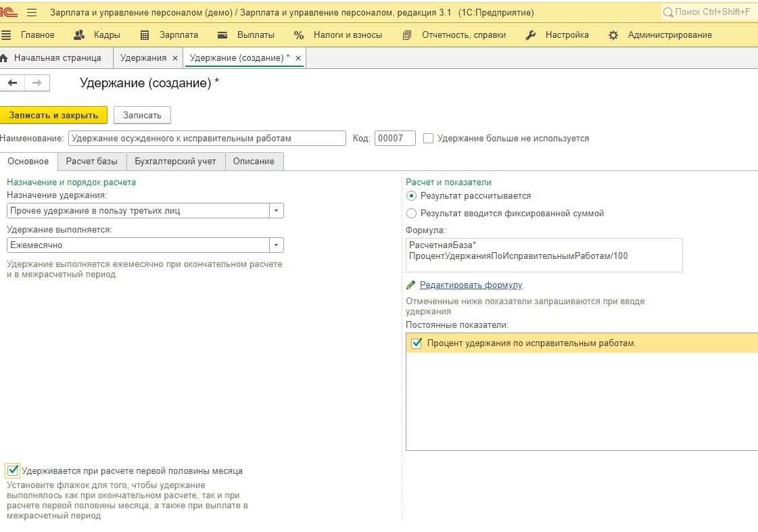The width and height of the screenshot is (758, 532).
Task: Click the Выплаты wallet icon
Action: click(222, 34)
